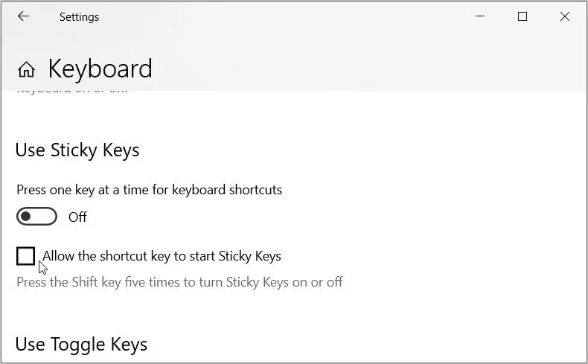
Task: Click the 'Press the Shift key five times' hint
Action: pyautogui.click(x=179, y=282)
